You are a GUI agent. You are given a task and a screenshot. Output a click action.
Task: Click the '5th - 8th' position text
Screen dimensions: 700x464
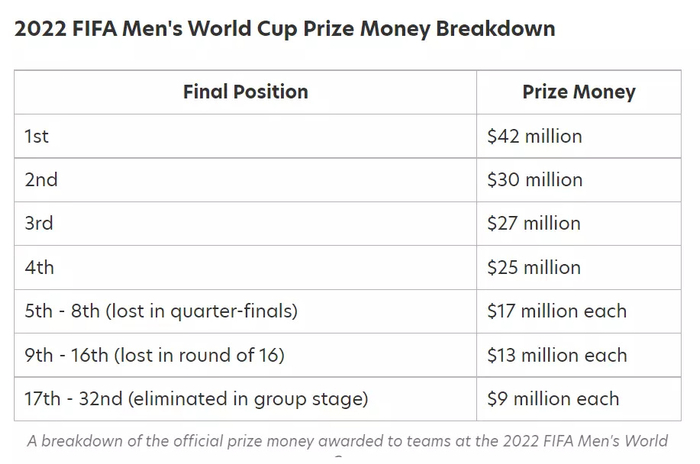63,311
